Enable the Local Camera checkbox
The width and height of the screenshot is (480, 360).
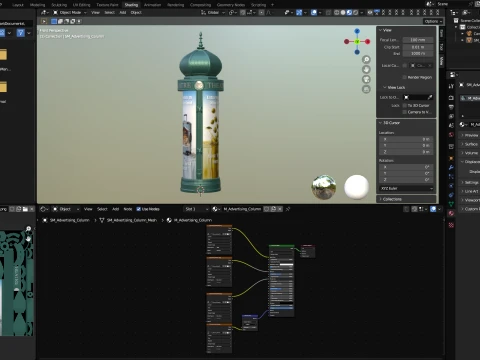[405, 65]
